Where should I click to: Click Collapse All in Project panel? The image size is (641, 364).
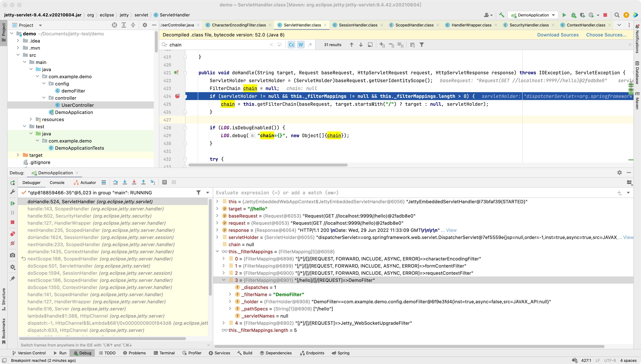[133, 25]
